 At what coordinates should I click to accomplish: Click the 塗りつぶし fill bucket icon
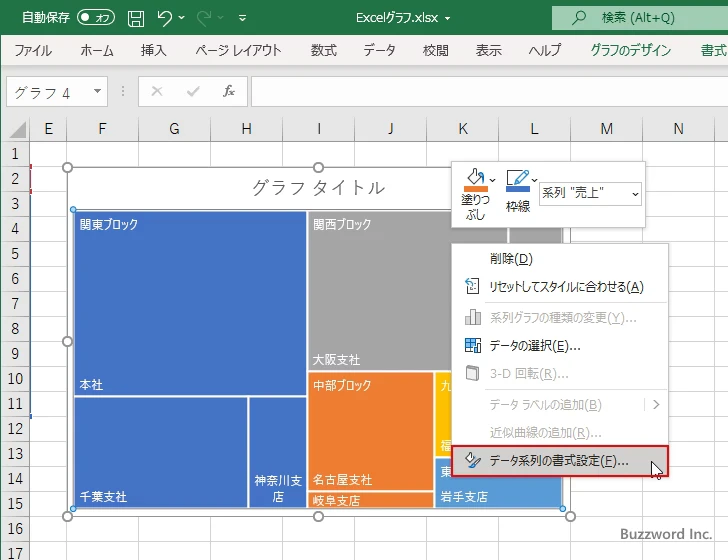(475, 181)
